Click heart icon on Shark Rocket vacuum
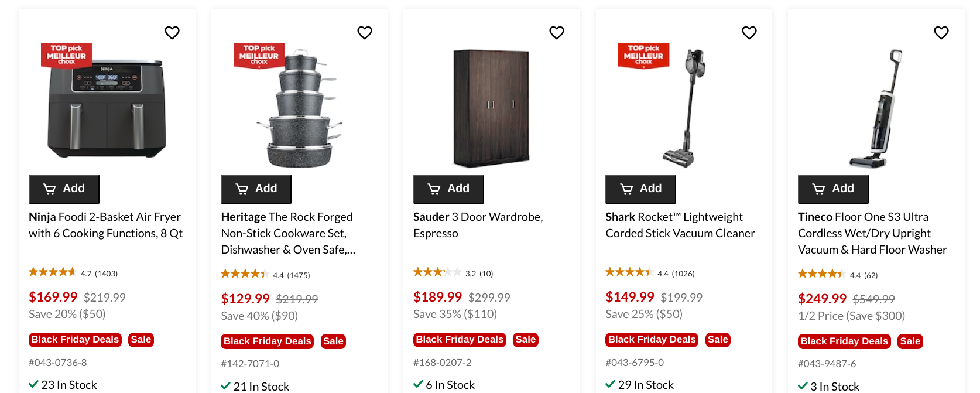 pos(749,33)
